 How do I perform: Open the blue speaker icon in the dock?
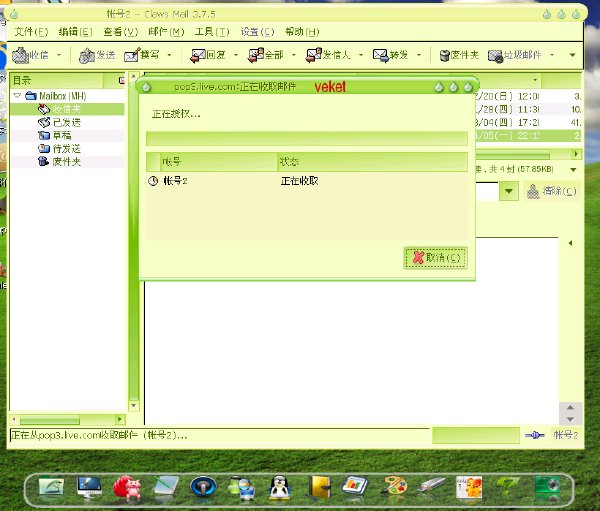click(x=203, y=487)
